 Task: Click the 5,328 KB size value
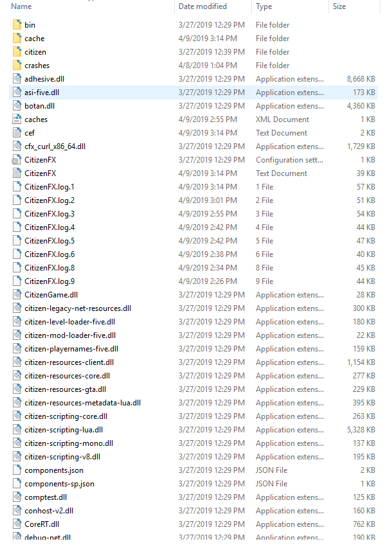[361, 430]
